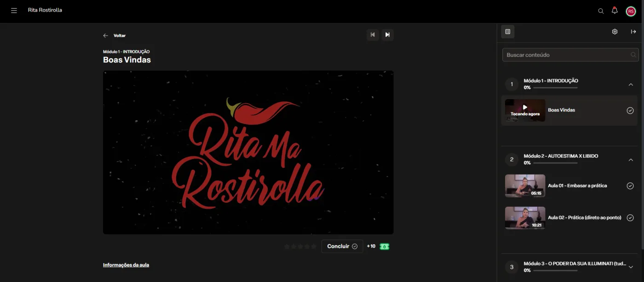Open the notifications bell
Viewport: 644px width, 282px height.
615,11
